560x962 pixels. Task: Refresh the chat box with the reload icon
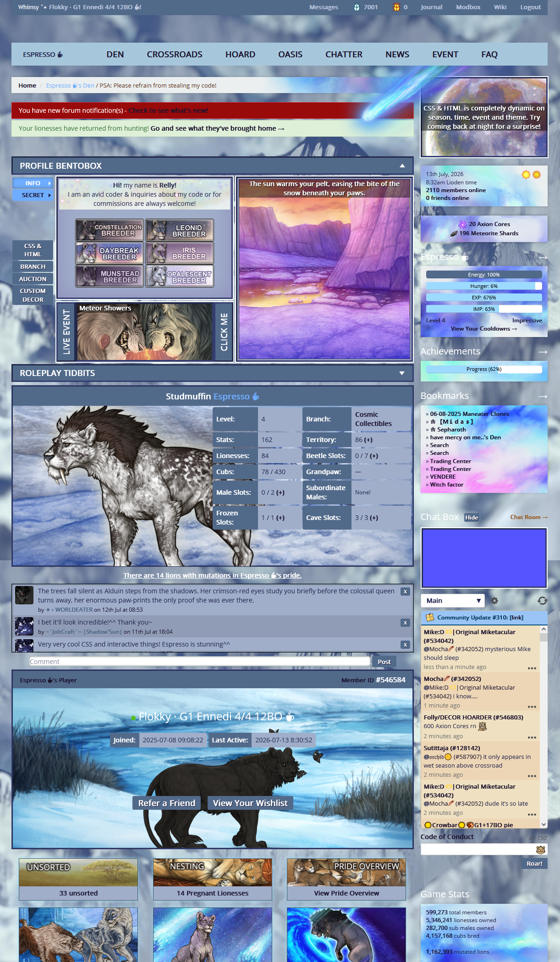[x=542, y=600]
